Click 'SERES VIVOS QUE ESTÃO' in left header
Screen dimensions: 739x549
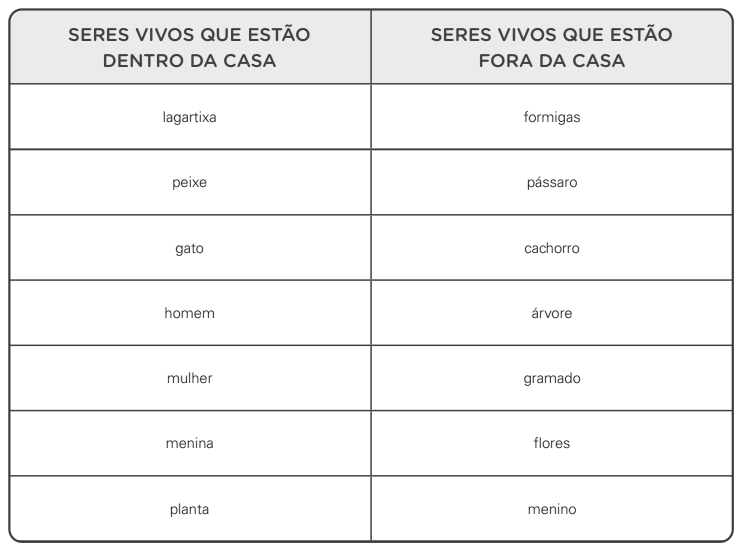[189, 35]
